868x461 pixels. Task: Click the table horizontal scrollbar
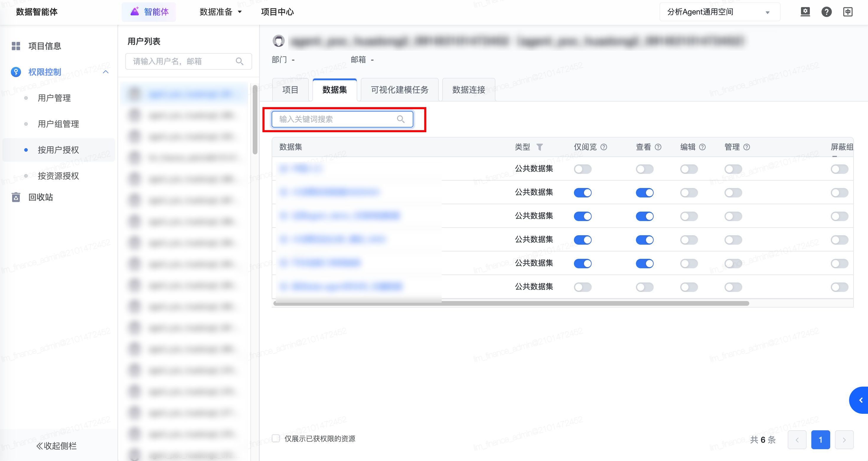pos(511,303)
